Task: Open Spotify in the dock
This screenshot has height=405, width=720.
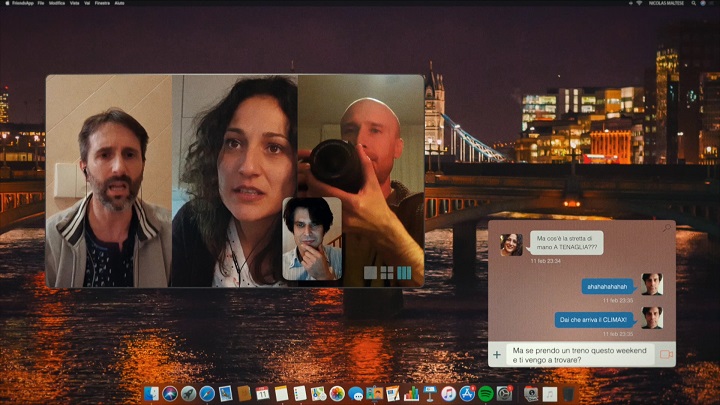Action: click(486, 394)
